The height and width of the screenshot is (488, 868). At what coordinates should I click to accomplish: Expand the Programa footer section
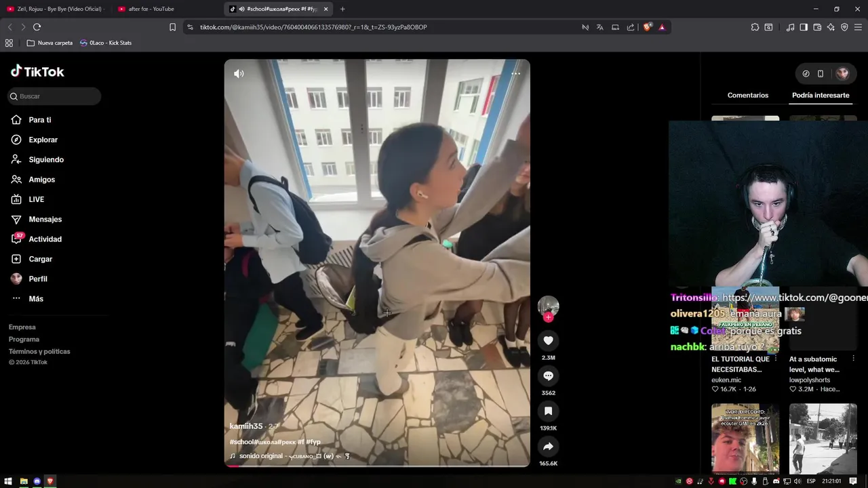[x=24, y=340]
